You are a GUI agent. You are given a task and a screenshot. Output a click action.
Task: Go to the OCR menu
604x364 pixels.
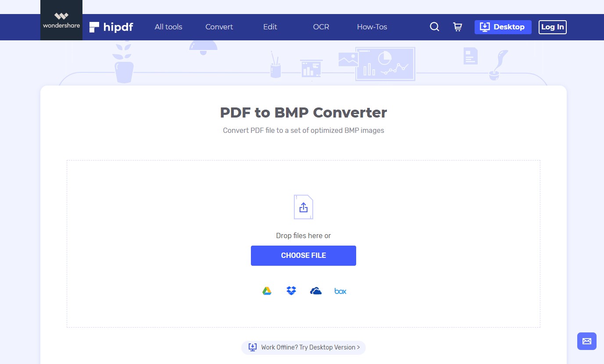(x=321, y=27)
